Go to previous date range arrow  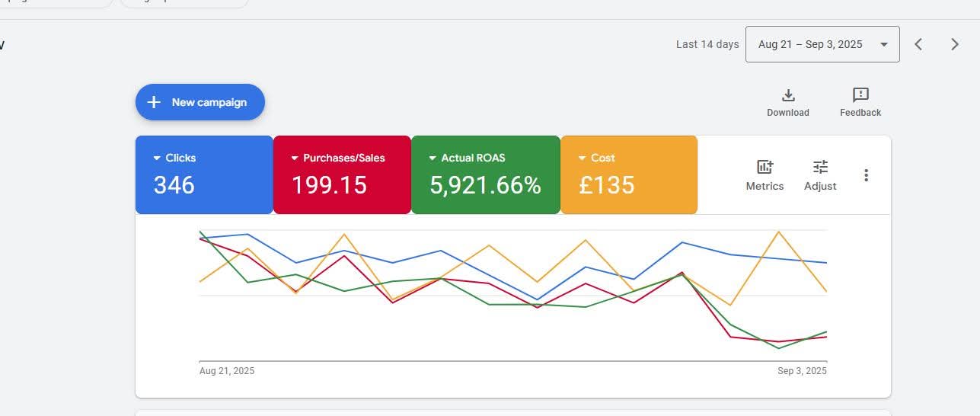(918, 44)
